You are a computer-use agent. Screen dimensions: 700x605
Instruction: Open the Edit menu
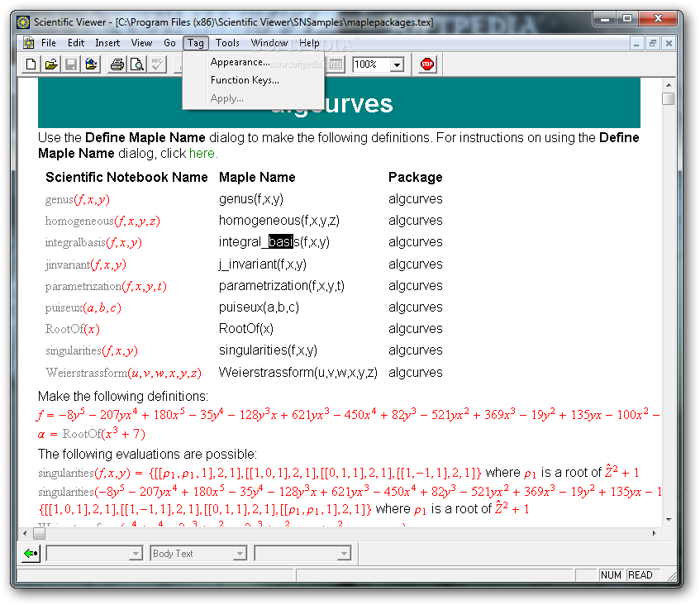pyautogui.click(x=76, y=43)
